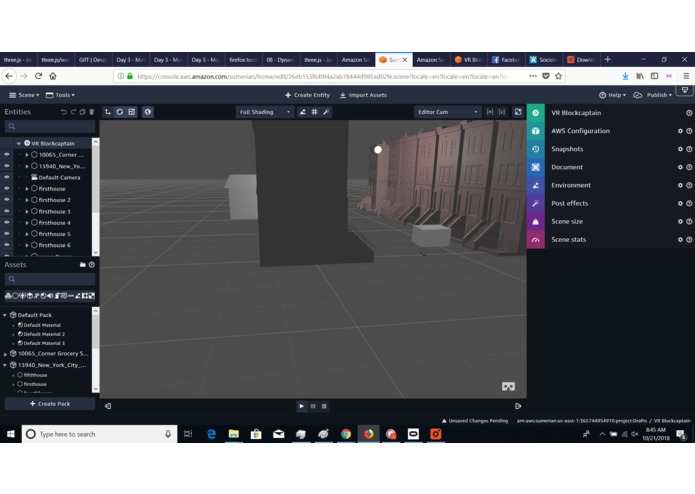Toggle skybox display in viewport toolbar
This screenshot has height=494, width=695.
[x=302, y=112]
